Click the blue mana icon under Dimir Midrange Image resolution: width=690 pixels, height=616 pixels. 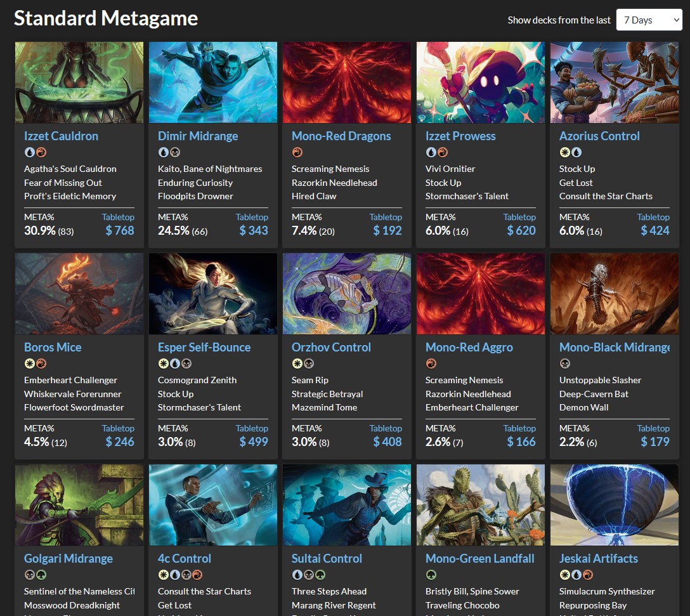(x=163, y=152)
